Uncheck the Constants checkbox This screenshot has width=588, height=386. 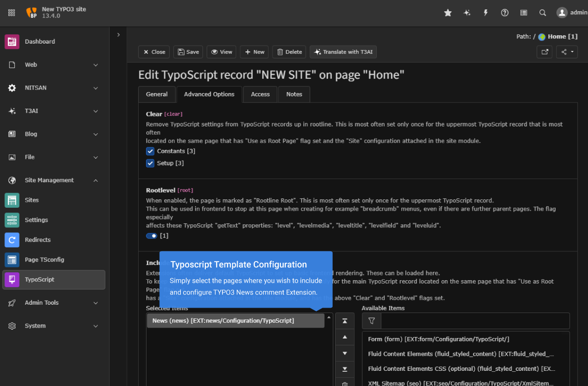point(150,151)
